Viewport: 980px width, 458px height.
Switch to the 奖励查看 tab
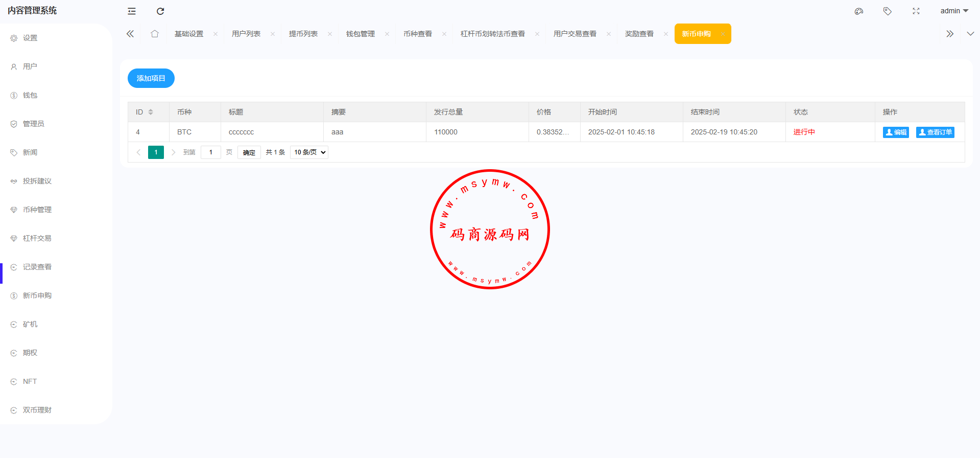(639, 34)
